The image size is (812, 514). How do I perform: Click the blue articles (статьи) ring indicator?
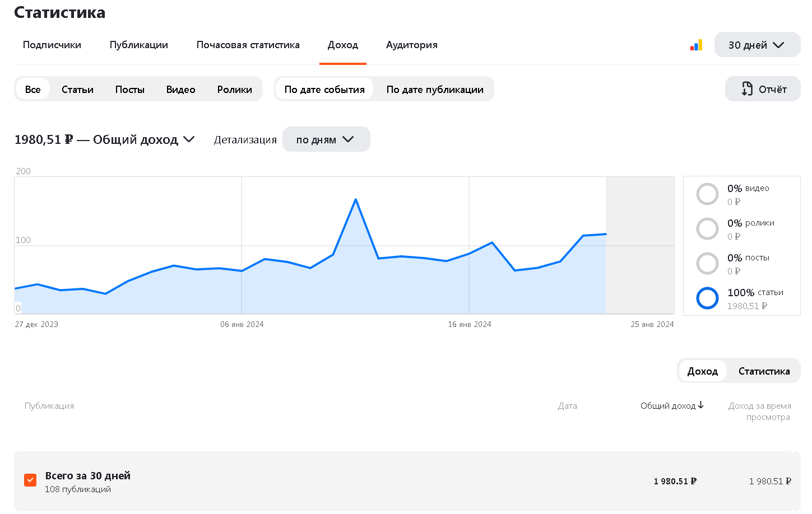coord(707,298)
